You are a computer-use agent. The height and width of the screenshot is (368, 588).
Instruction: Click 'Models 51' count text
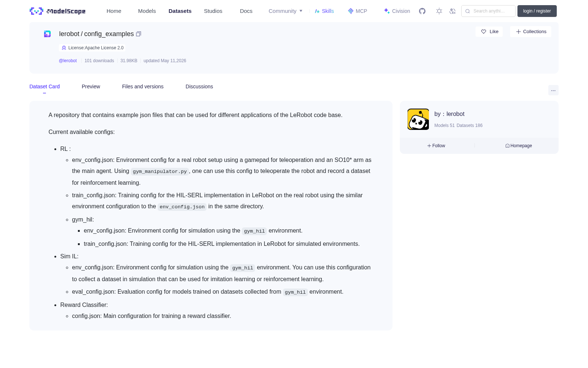click(444, 125)
